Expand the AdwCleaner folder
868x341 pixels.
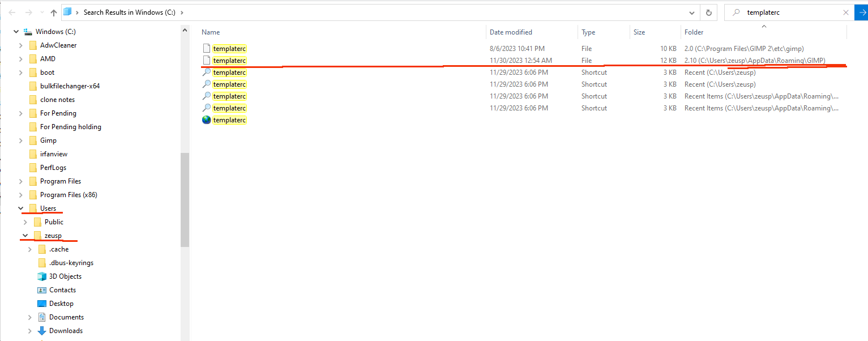(21, 45)
